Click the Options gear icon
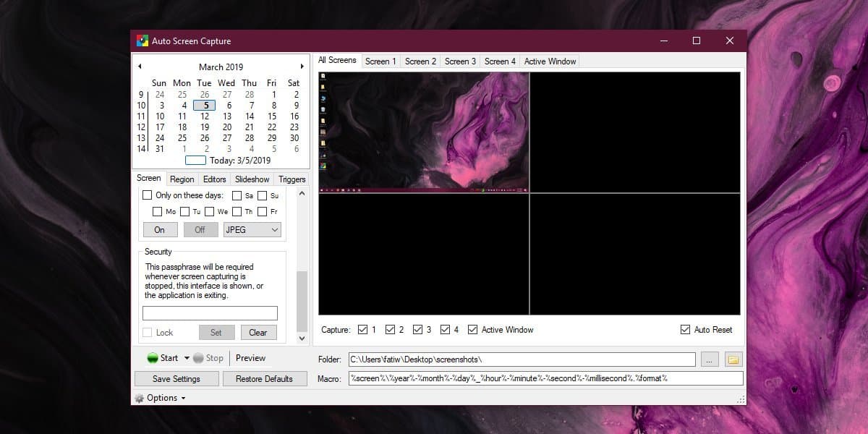 (140, 398)
